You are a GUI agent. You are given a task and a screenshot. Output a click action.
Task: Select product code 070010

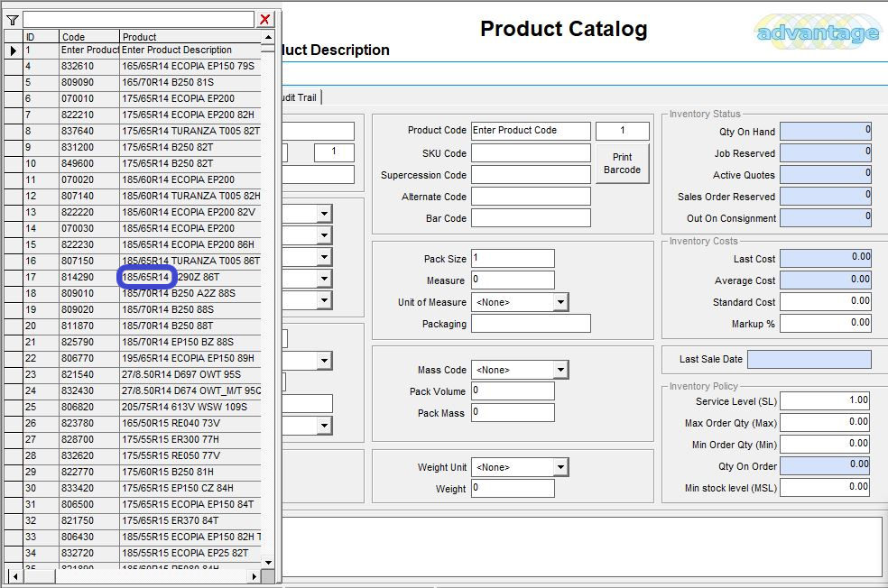89,98
